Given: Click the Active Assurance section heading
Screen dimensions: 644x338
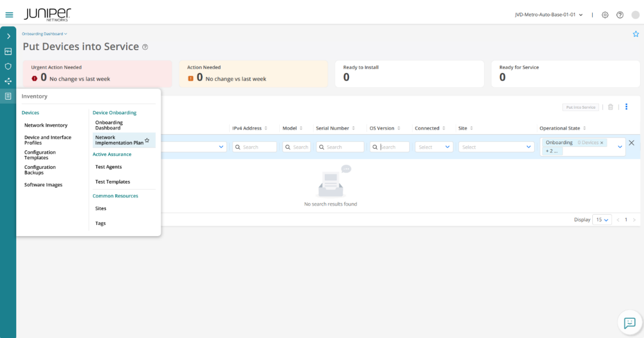Looking at the screenshot, I should click(112, 154).
